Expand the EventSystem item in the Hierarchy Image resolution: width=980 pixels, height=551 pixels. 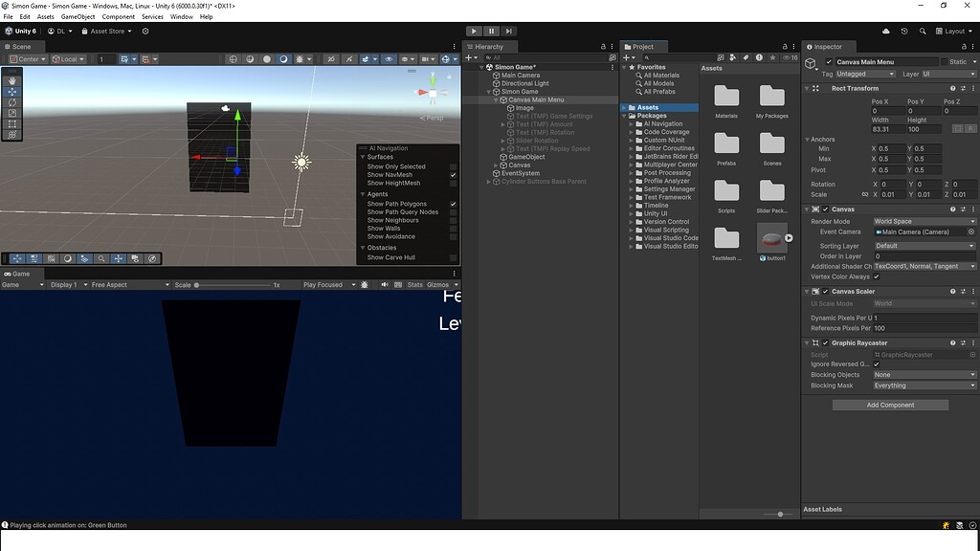point(488,172)
